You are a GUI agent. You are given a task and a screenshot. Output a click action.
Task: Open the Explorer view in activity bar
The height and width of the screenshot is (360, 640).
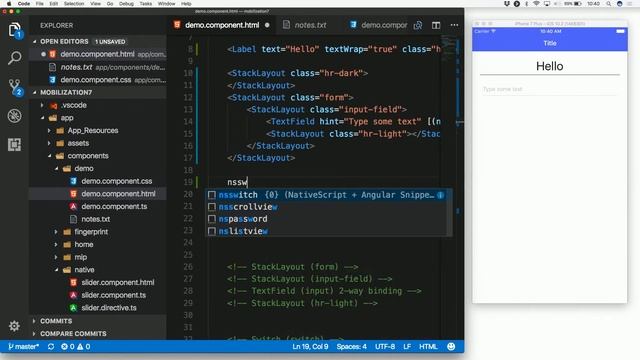[14, 30]
